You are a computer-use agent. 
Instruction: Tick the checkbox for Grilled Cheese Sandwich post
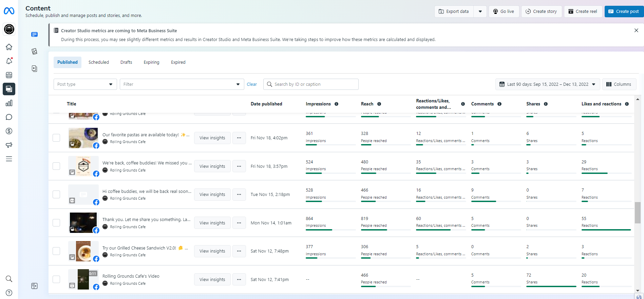(56, 251)
